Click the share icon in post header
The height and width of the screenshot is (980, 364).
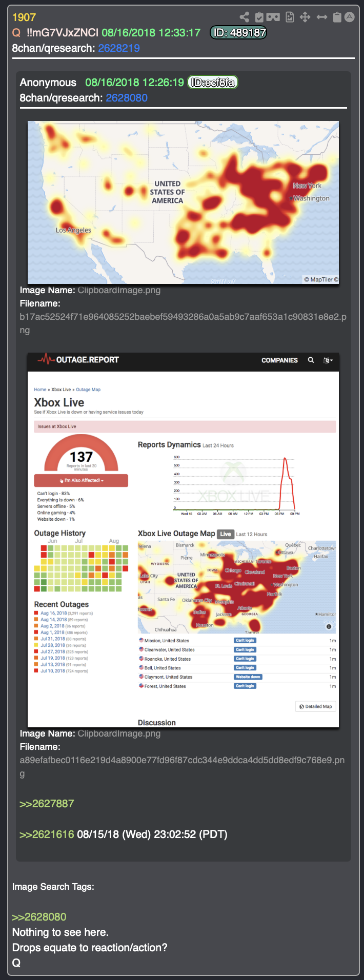coord(245,17)
